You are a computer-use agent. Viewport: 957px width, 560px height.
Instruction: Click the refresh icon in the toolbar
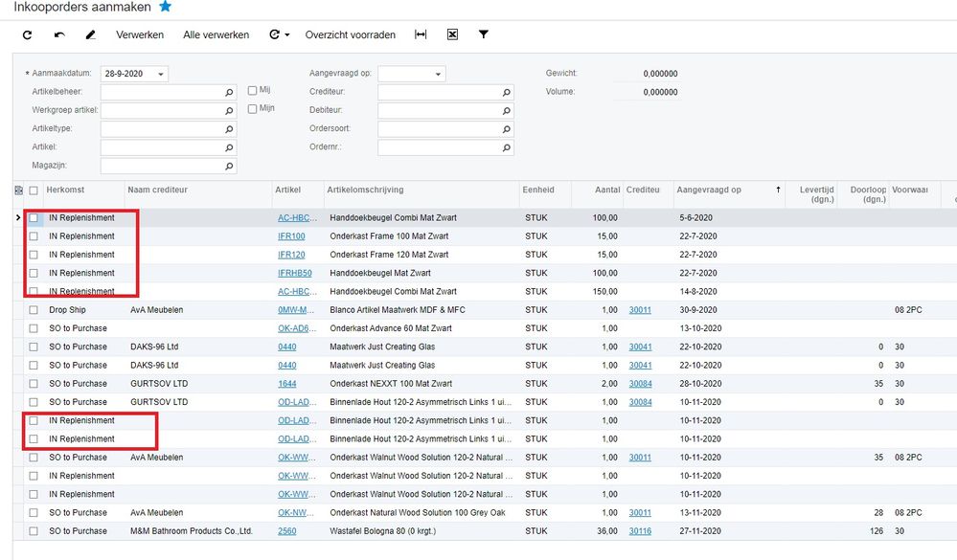tap(27, 35)
